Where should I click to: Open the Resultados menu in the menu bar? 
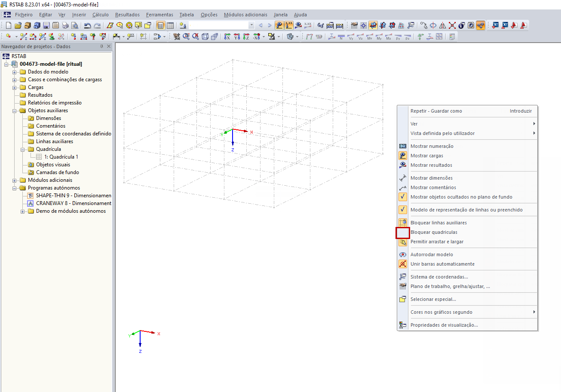127,15
